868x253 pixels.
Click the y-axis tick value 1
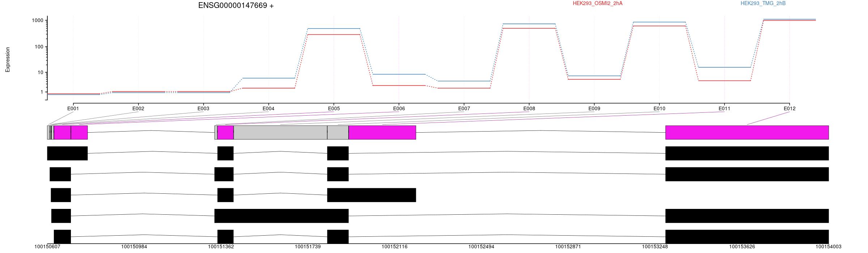42,92
